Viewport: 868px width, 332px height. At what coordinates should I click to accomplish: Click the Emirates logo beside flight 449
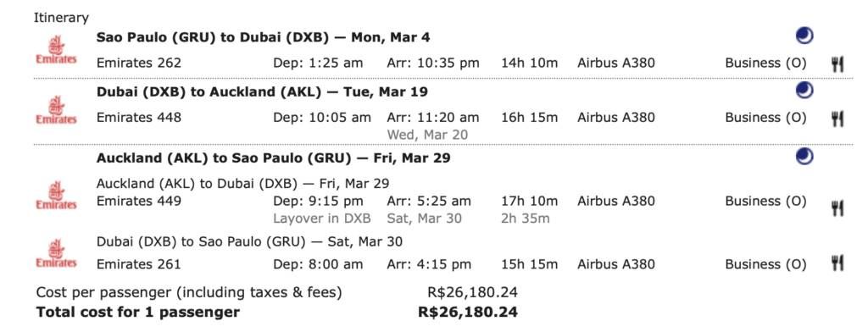57,196
